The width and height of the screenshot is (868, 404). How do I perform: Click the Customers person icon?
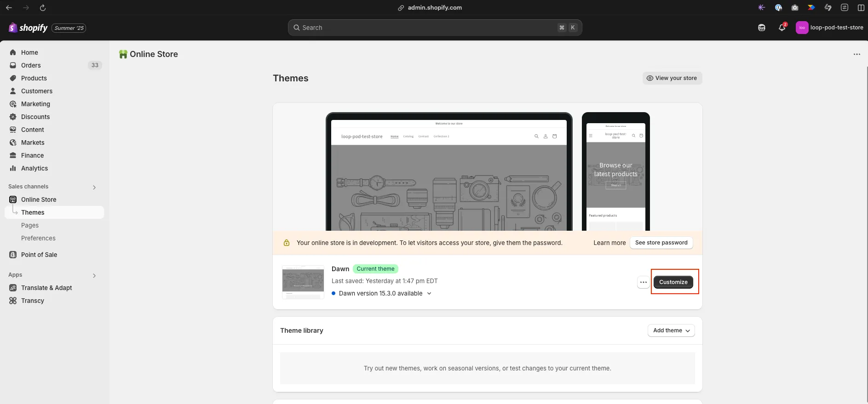[13, 91]
